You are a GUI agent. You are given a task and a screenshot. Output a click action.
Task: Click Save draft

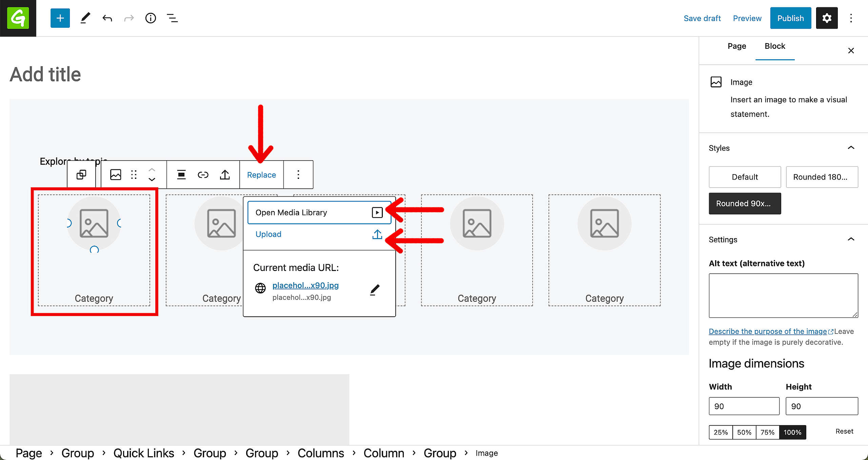click(702, 18)
